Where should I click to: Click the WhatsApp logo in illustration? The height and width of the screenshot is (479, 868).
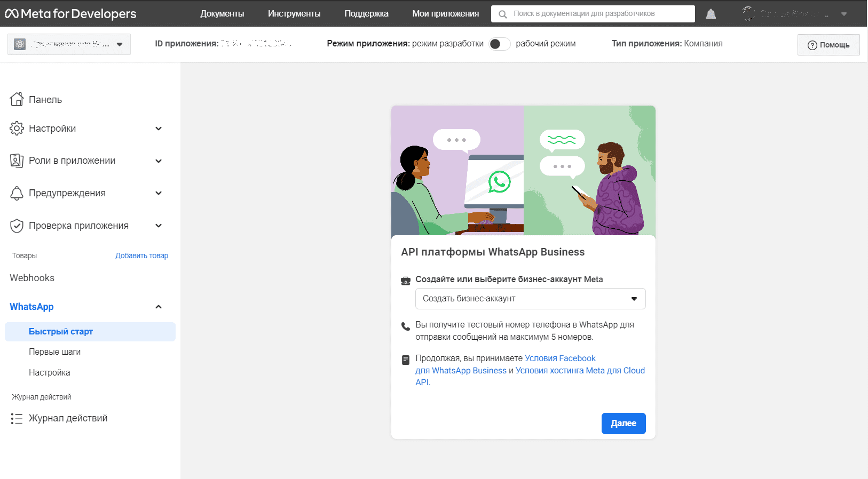[500, 182]
